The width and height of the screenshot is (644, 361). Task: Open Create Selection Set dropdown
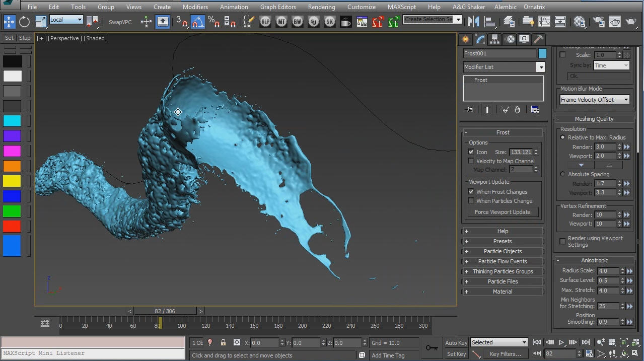click(x=433, y=19)
